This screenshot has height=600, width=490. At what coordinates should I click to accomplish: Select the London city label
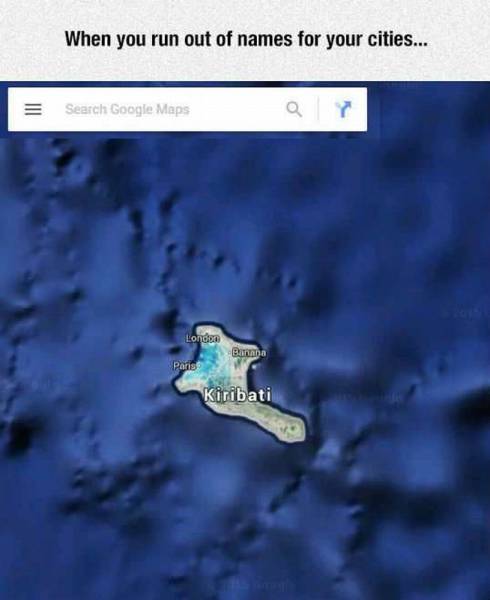[x=203, y=338]
